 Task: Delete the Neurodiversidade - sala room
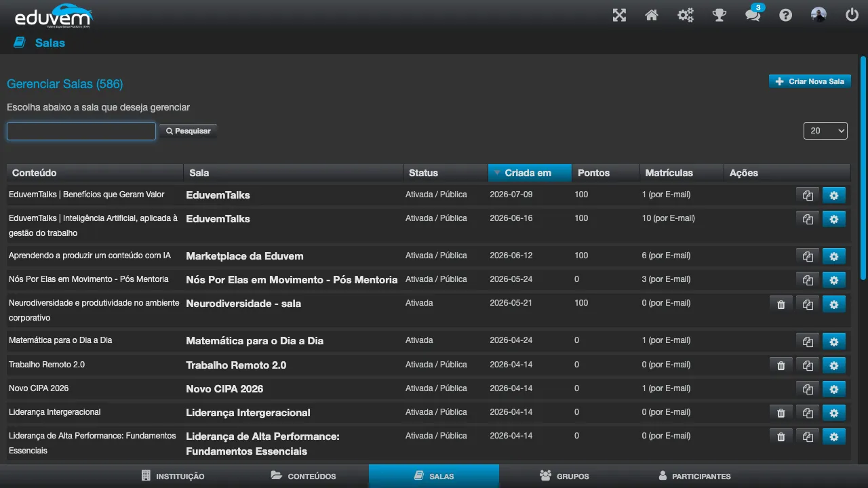781,304
